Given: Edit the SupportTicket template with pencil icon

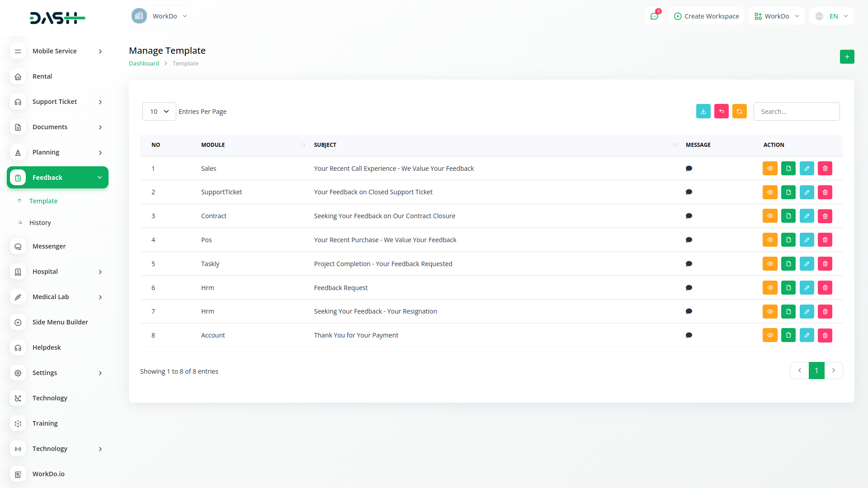Looking at the screenshot, I should (807, 192).
